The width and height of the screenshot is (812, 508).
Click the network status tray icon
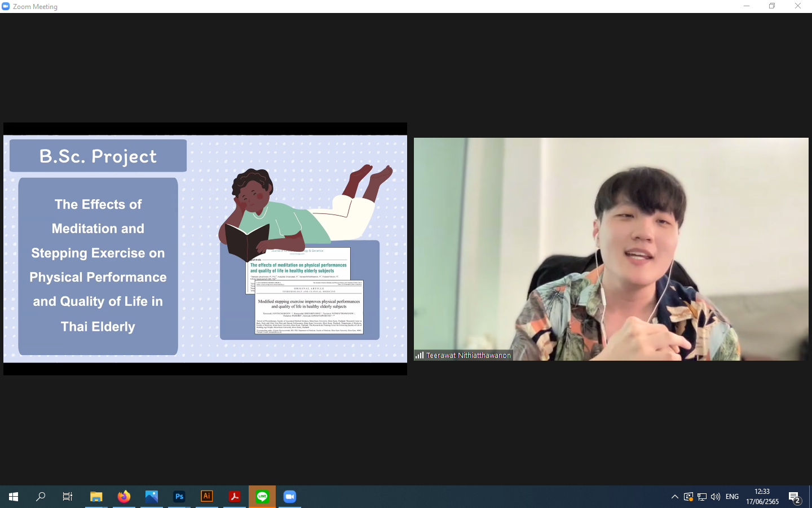702,497
